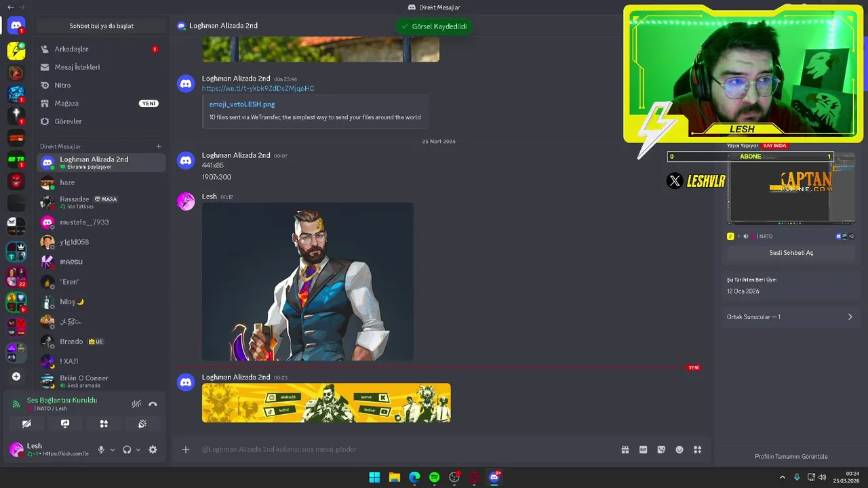Image resolution: width=868 pixels, height=488 pixels.
Task: Show hidden system tray icons chevron
Action: pos(782,477)
